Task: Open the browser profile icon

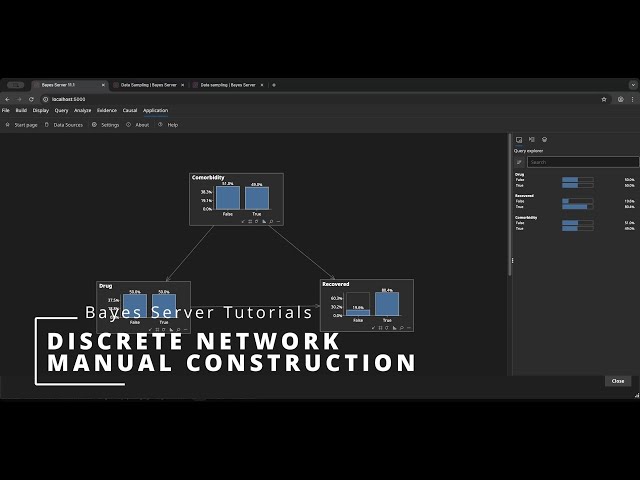Action: 620,99
